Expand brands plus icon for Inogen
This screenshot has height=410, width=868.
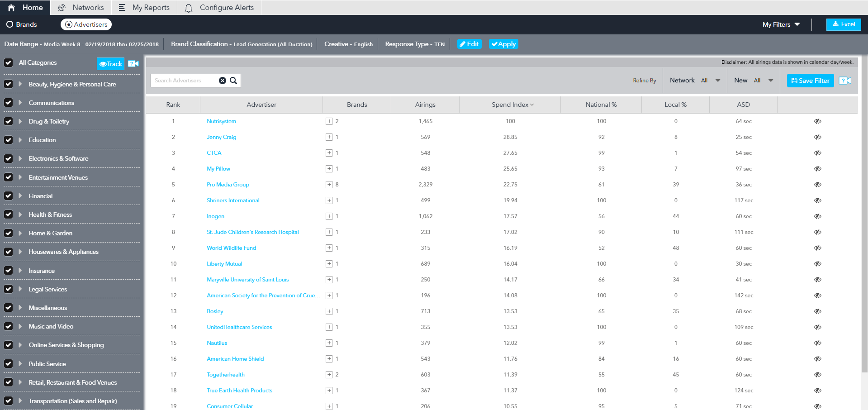pyautogui.click(x=329, y=216)
